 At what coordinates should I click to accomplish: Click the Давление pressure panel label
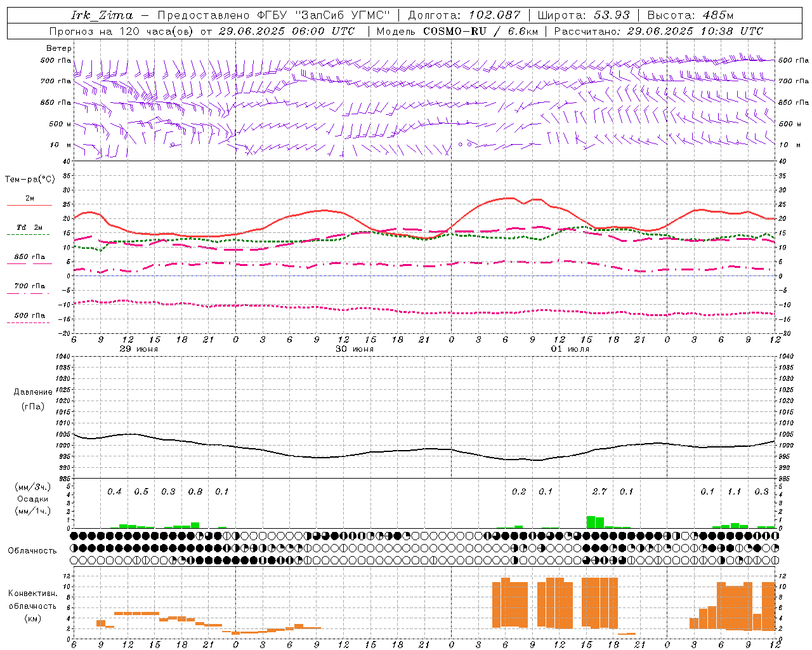tap(33, 392)
